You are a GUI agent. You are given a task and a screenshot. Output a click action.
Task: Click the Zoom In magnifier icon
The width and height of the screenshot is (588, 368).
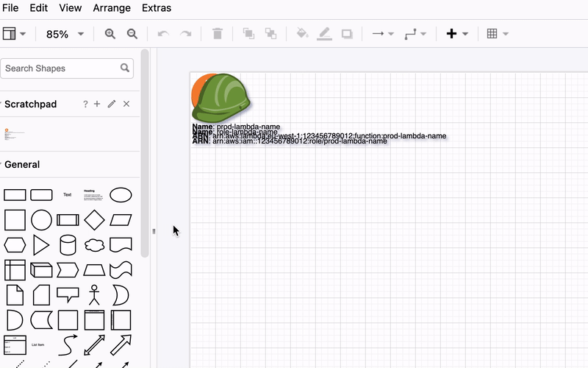click(x=110, y=34)
